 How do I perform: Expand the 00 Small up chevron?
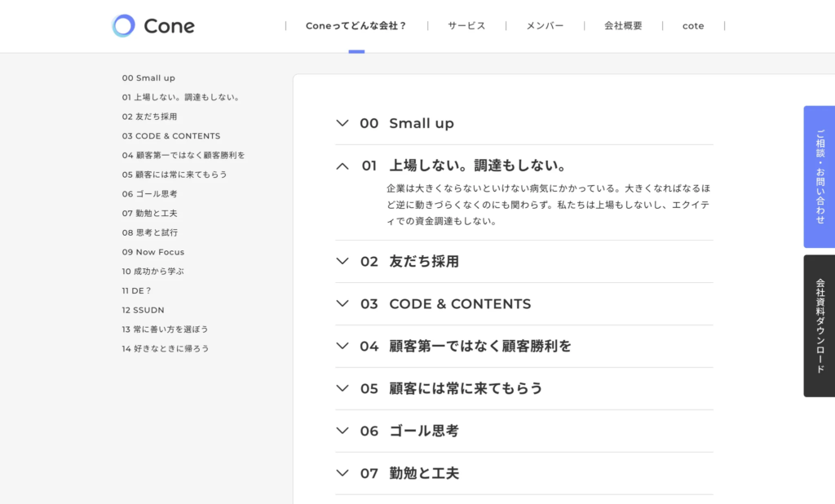342,123
